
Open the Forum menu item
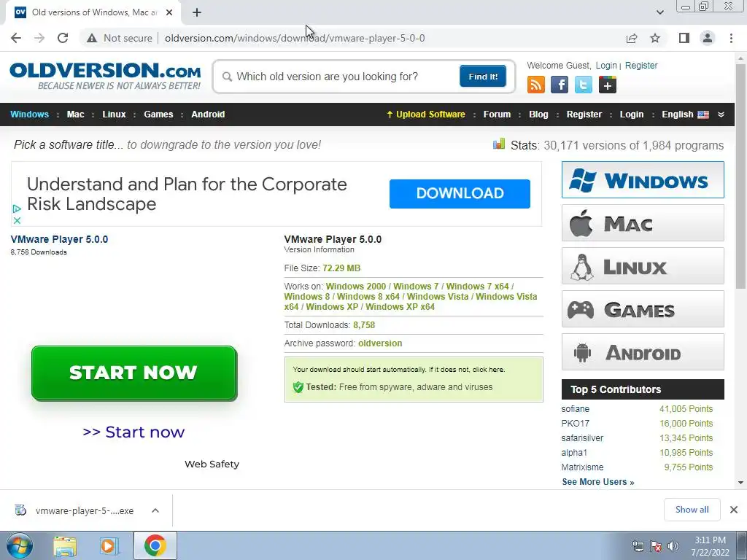point(497,114)
